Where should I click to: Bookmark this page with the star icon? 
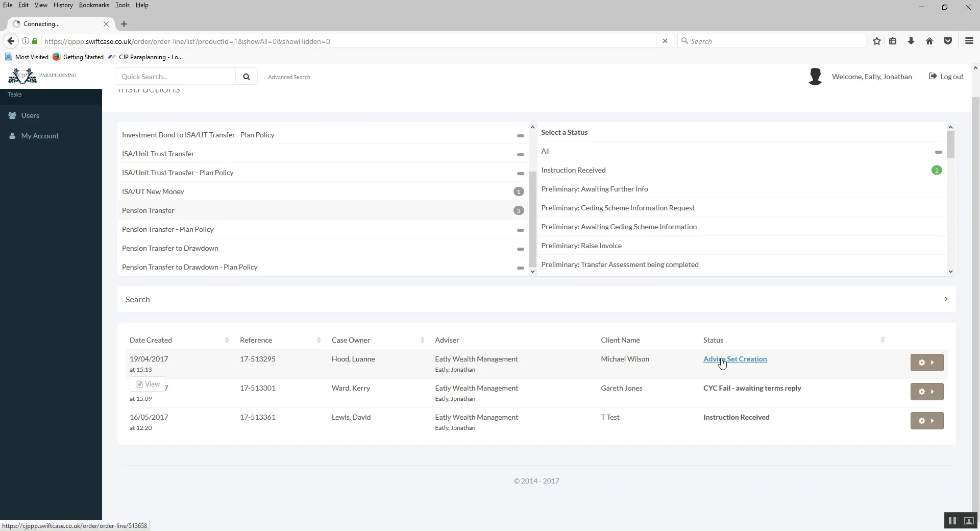coord(876,41)
